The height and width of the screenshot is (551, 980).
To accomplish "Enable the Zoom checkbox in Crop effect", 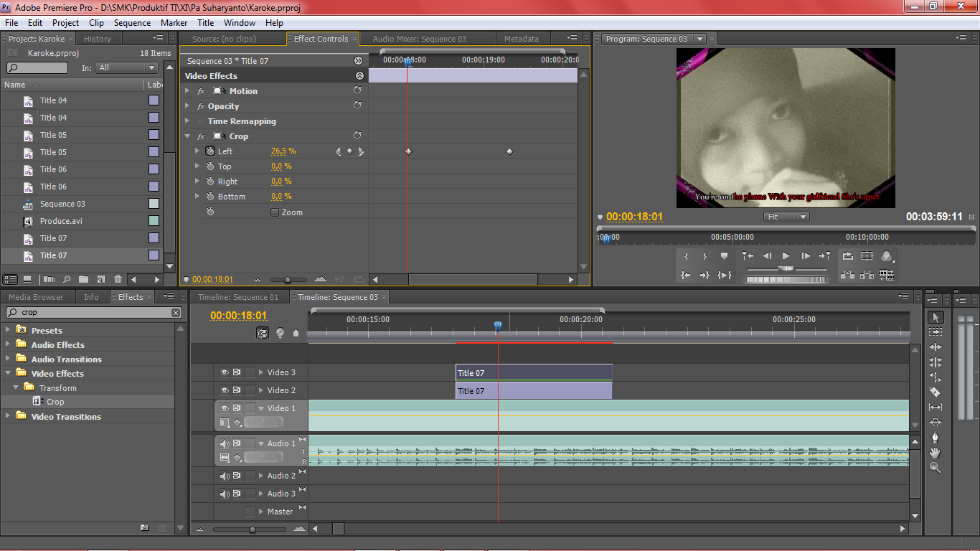I will 275,212.
